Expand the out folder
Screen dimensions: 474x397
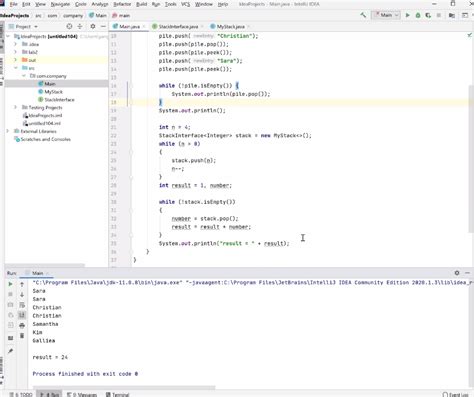click(15, 60)
